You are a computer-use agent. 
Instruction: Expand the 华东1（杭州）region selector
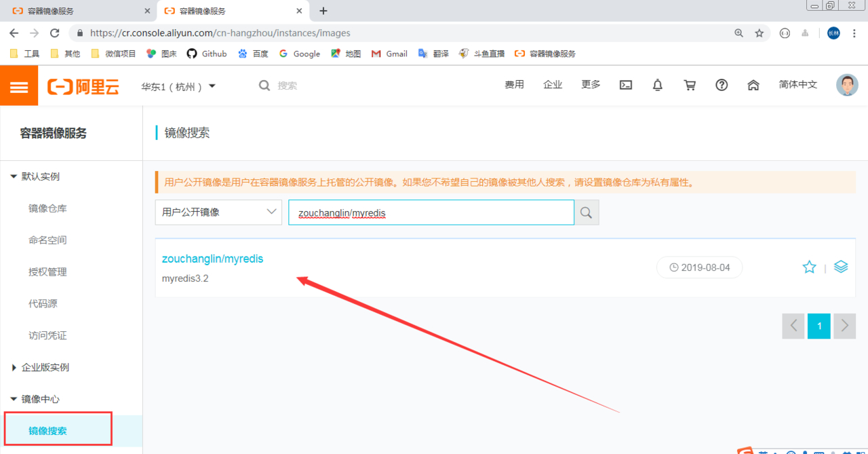pyautogui.click(x=178, y=86)
